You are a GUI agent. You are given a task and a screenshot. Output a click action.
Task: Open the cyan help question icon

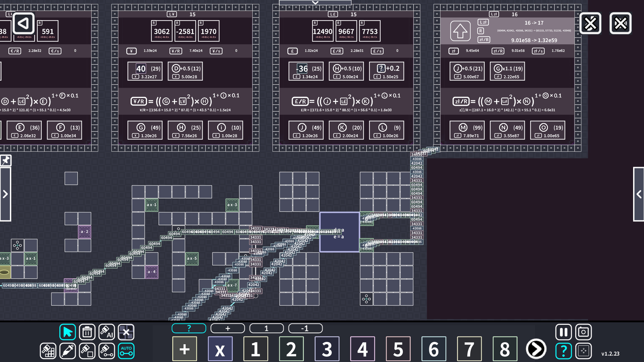coord(563,351)
